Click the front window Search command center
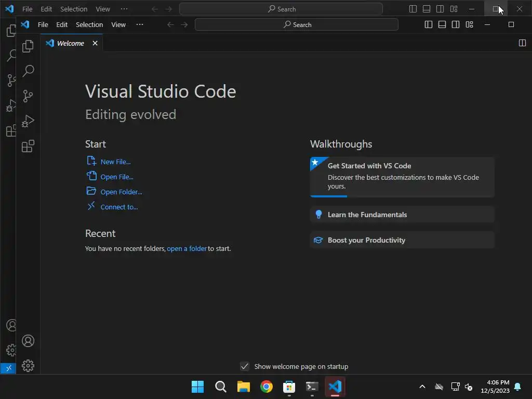The image size is (532, 399). coord(297,24)
